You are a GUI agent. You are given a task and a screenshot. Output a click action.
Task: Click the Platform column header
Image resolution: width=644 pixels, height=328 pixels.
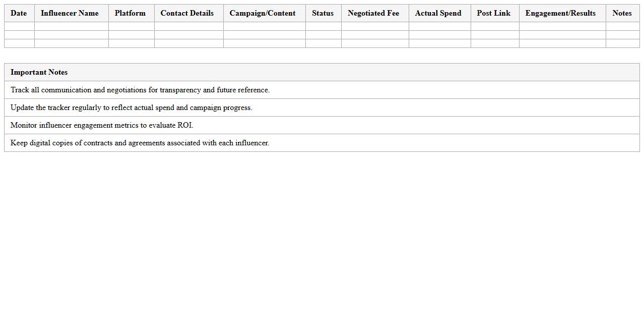pyautogui.click(x=130, y=13)
